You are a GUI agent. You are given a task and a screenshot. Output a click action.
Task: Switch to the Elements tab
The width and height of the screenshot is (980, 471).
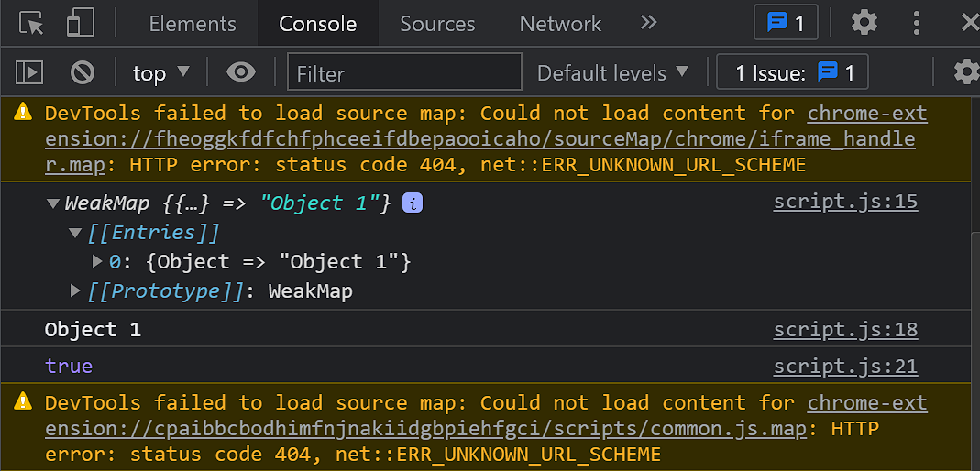pos(193,24)
